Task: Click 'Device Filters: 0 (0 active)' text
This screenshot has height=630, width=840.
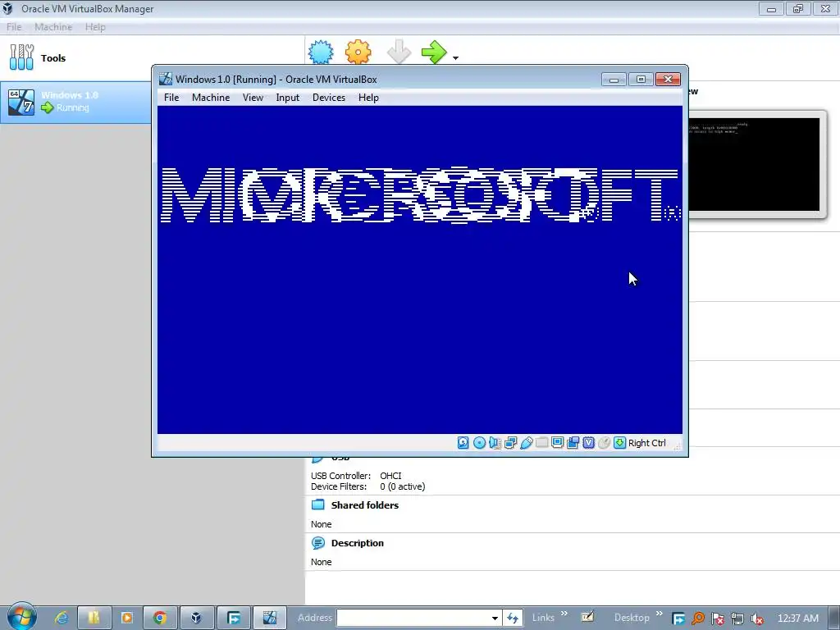Action: [368, 486]
